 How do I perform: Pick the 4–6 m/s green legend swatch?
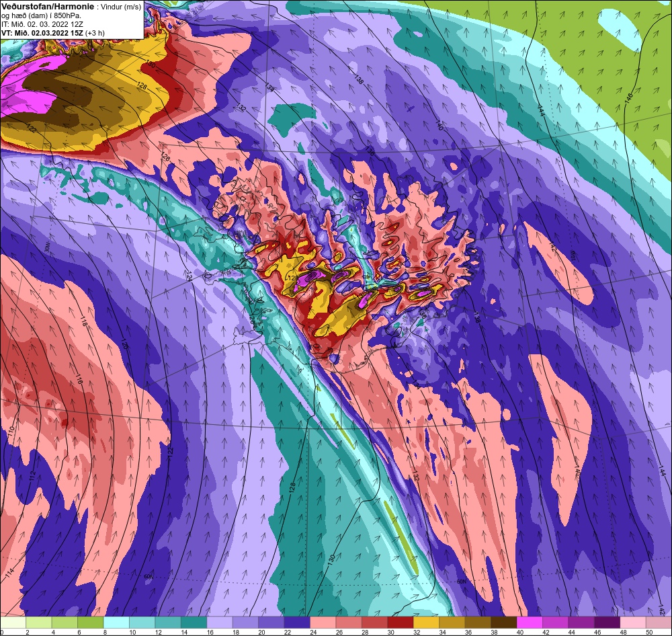(65, 623)
